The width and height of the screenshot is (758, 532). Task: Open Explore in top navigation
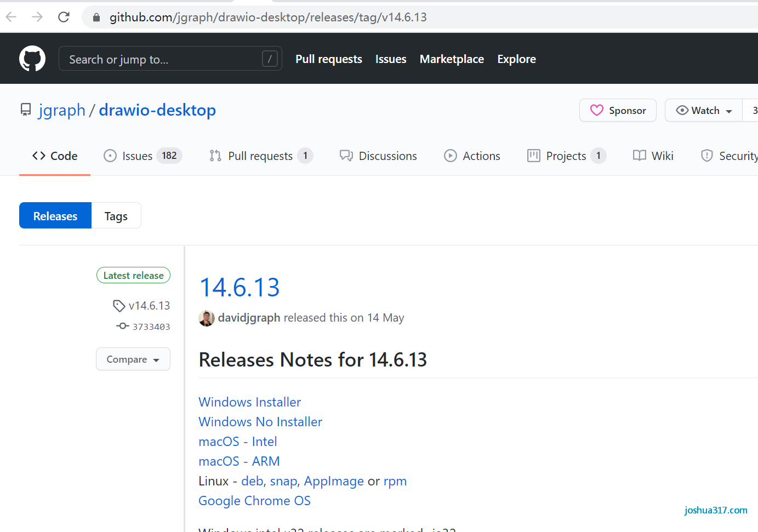pyautogui.click(x=516, y=59)
